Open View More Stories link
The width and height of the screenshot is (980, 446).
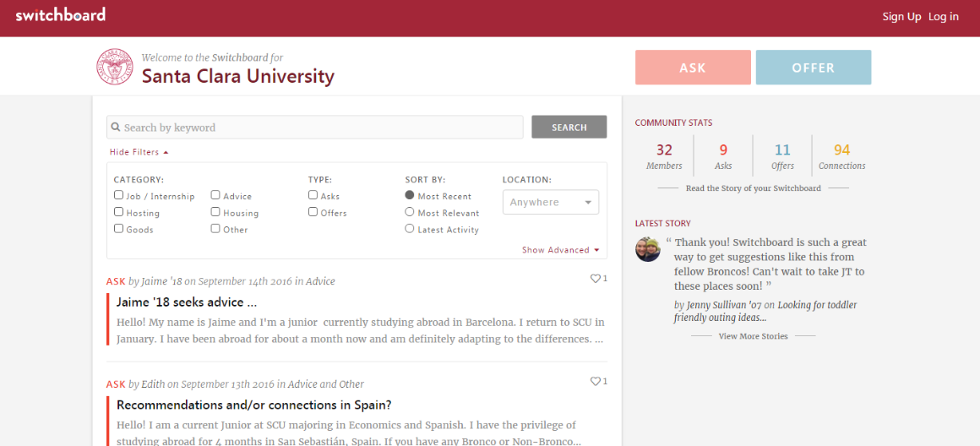(753, 336)
